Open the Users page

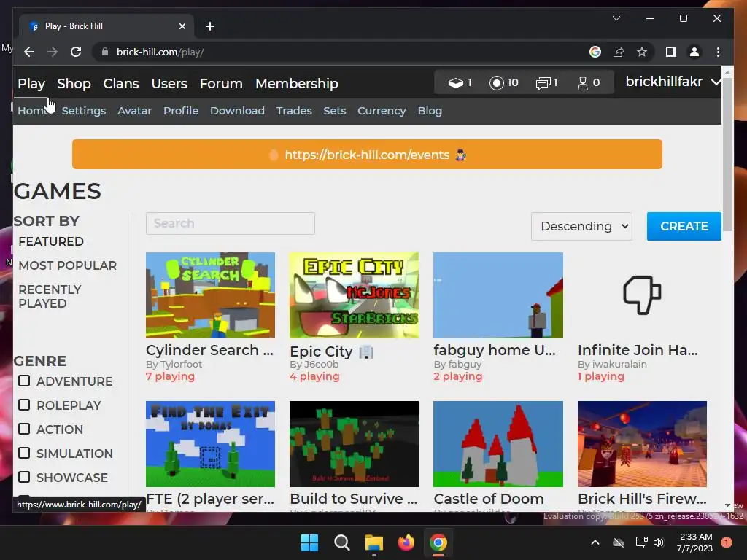point(169,84)
